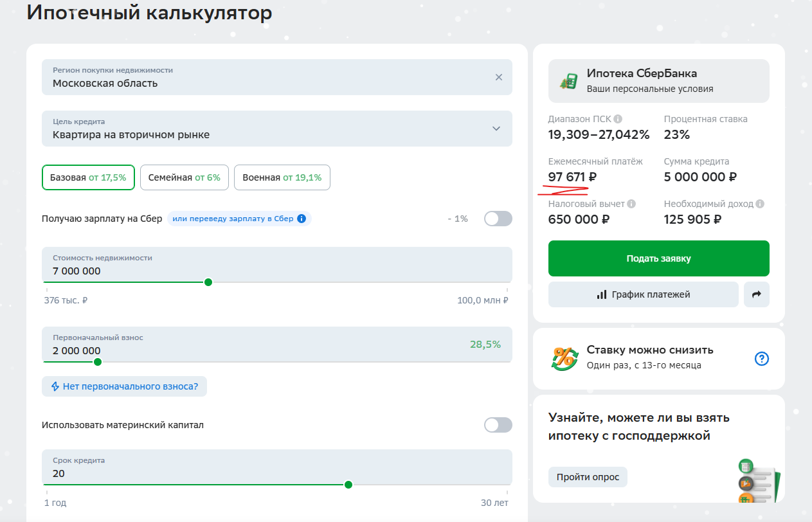Click the Стоимость недвижимости slider handle

coord(208,282)
